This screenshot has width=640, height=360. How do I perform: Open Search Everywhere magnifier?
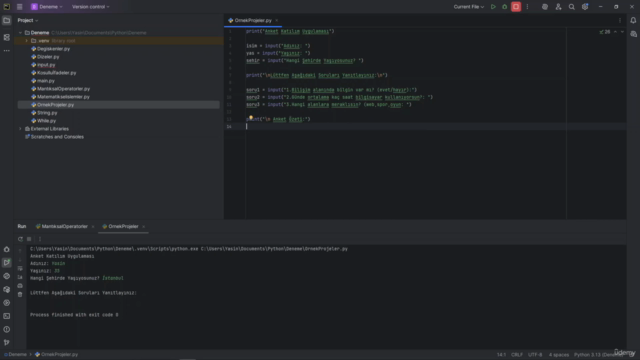[571, 7]
